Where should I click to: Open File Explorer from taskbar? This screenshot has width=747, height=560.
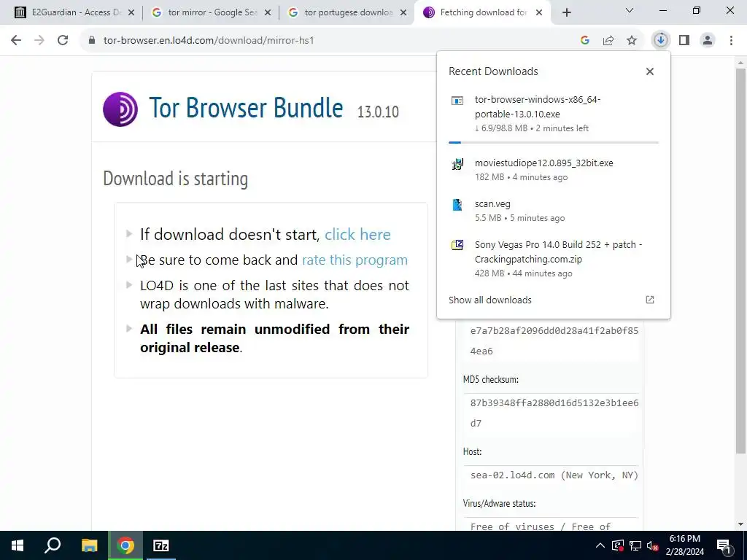[89, 545]
